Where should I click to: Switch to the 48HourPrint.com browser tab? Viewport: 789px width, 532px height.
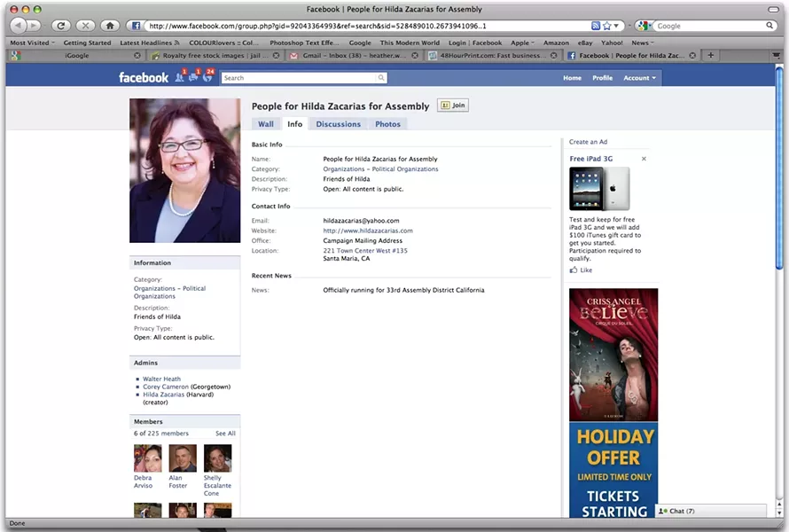click(x=492, y=55)
